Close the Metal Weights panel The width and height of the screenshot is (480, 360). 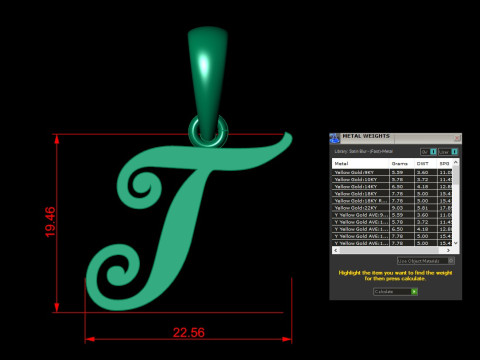coord(457,138)
